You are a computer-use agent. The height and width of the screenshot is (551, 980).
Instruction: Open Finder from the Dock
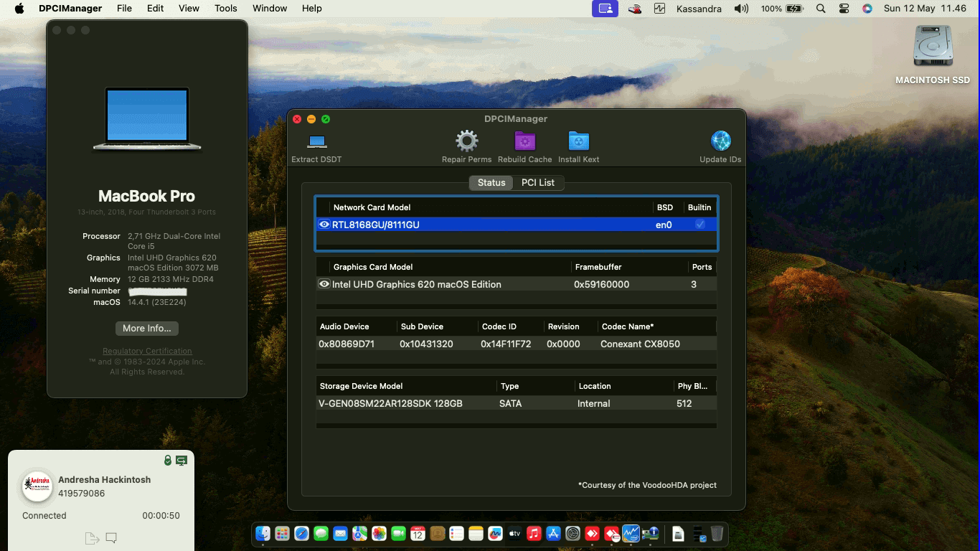[x=263, y=534]
